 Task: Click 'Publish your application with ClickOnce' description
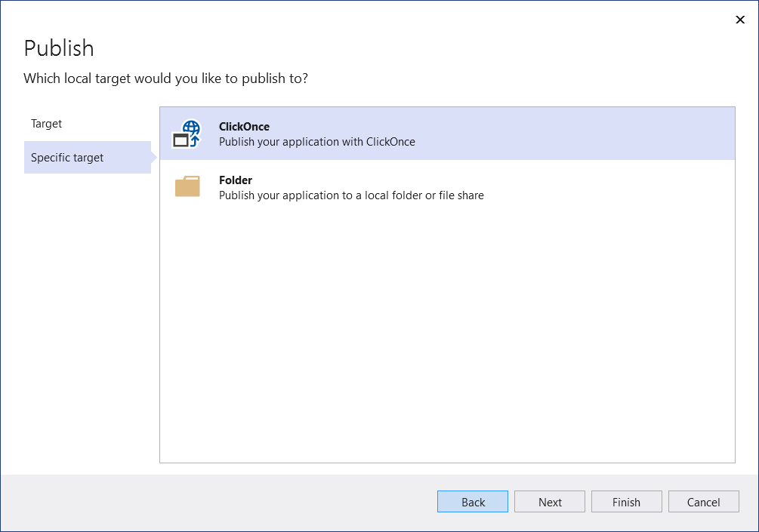317,142
